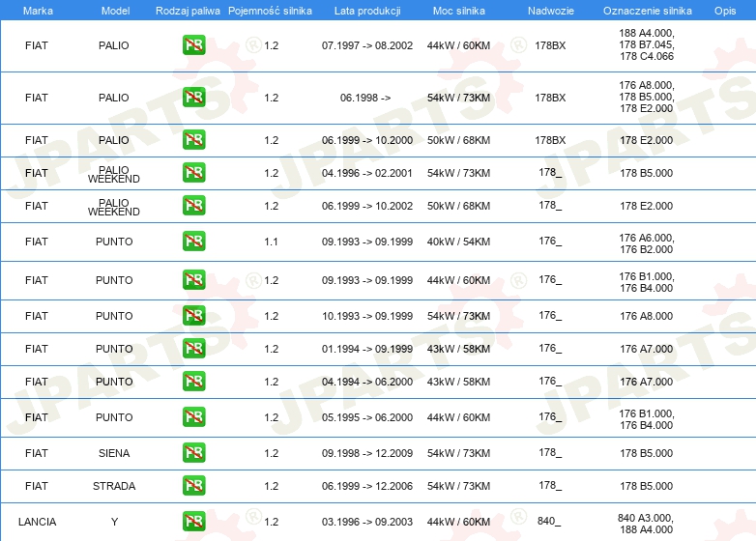Viewport: 756px width, 541px height.
Task: Click the date range 07.1997 -> 08.2002
Action: pyautogui.click(x=367, y=45)
